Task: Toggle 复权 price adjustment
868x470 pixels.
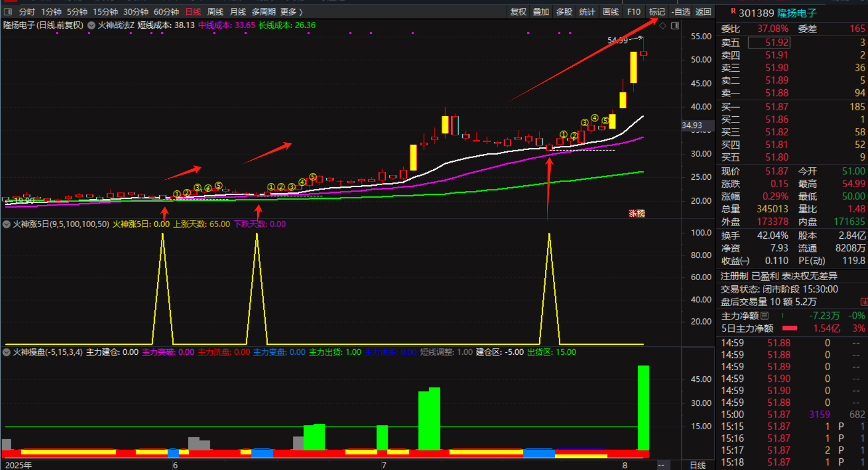Action: click(x=518, y=12)
